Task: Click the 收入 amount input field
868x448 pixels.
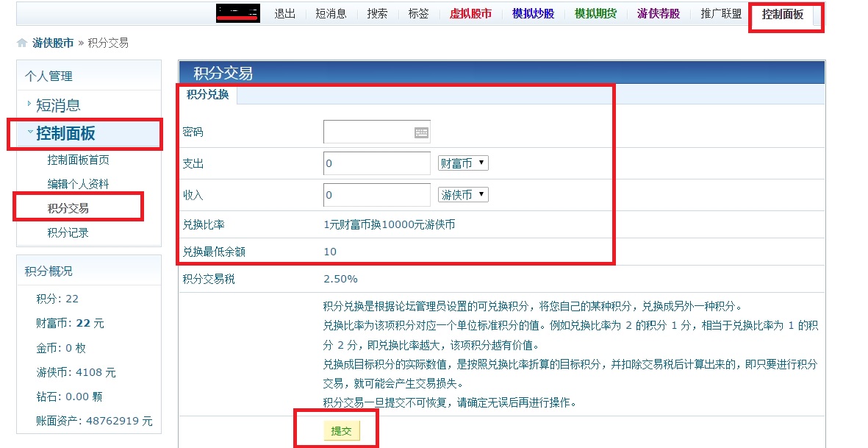Action: coord(376,195)
